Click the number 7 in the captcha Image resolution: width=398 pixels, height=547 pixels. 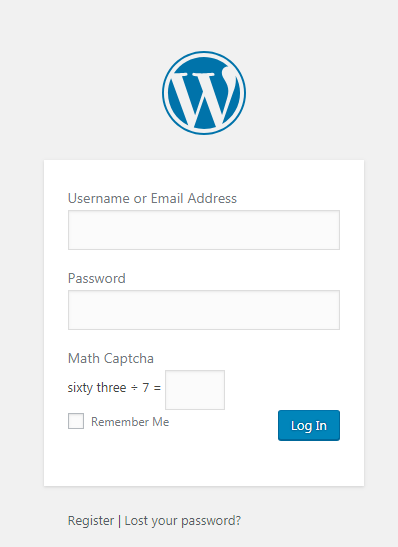[146, 388]
